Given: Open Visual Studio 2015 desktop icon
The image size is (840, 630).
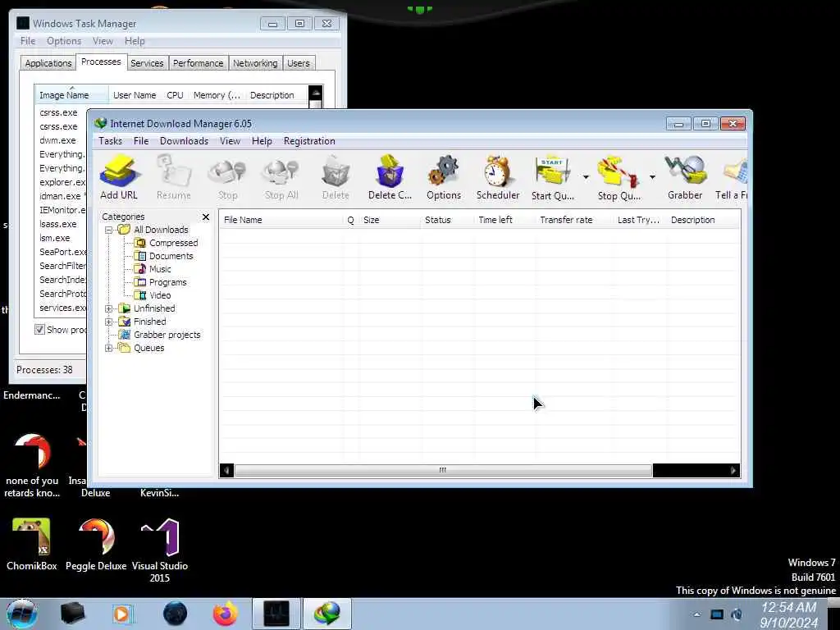Looking at the screenshot, I should [x=160, y=550].
